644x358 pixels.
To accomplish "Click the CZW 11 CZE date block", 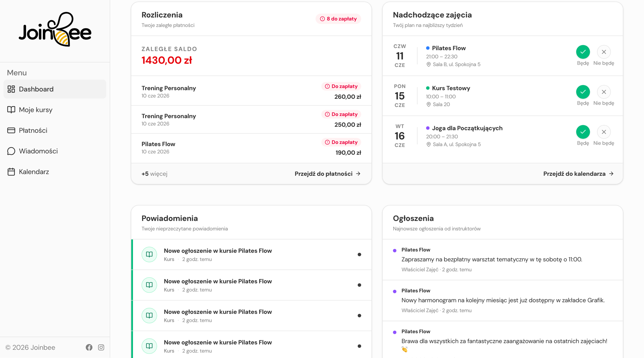I will click(400, 56).
